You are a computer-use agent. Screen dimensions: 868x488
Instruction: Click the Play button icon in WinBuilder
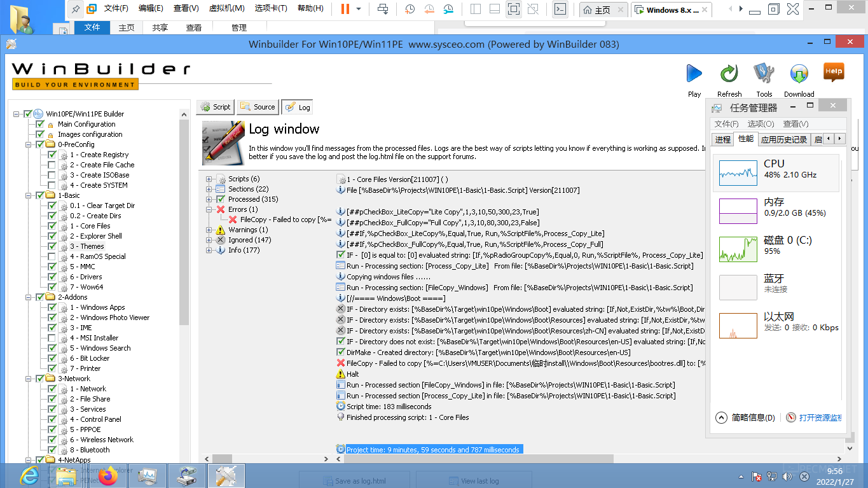tap(694, 74)
